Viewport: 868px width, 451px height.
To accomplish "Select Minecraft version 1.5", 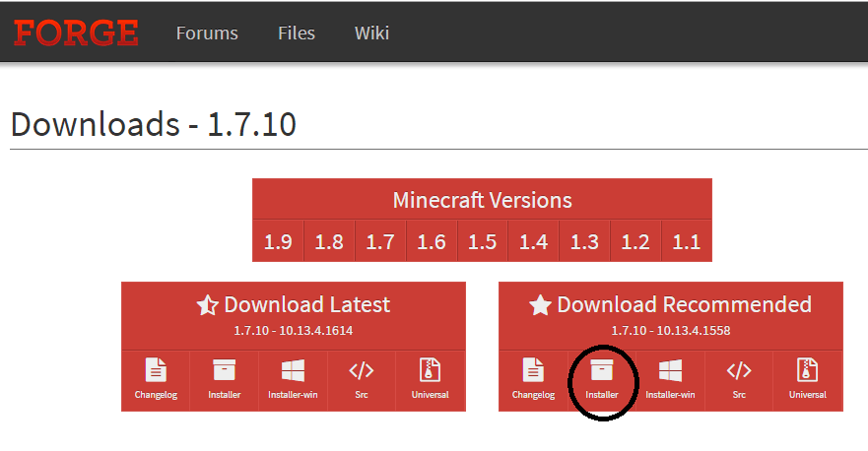I will pyautogui.click(x=482, y=241).
